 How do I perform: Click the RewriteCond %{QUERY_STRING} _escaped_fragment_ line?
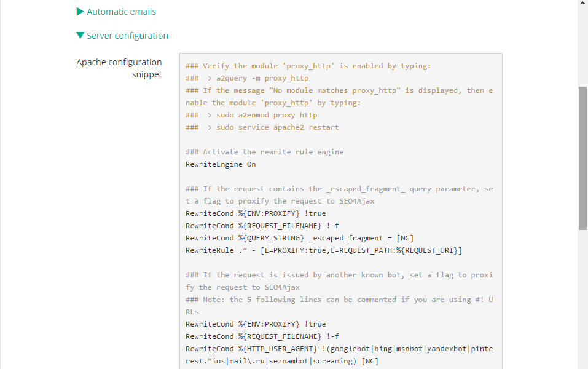coord(299,237)
